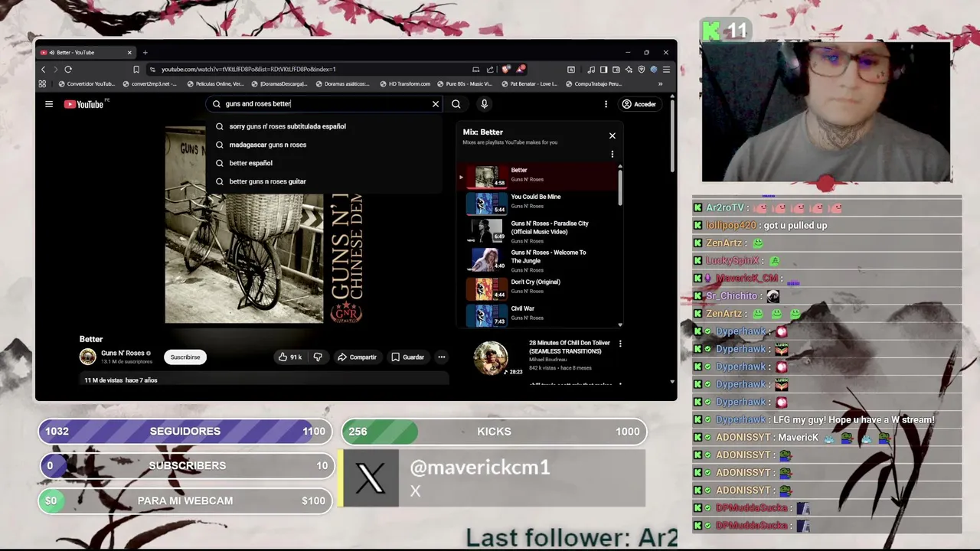This screenshot has width=980, height=551.
Task: Click the page scrollbar down arrow
Action: tap(672, 381)
